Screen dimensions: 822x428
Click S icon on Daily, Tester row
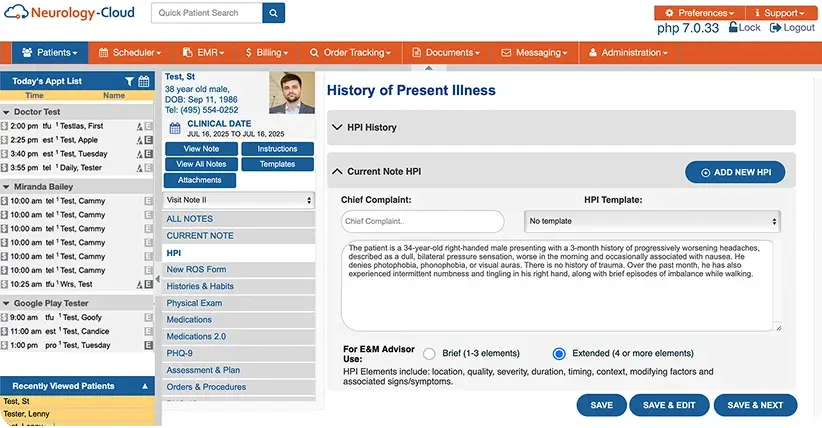(x=5, y=168)
